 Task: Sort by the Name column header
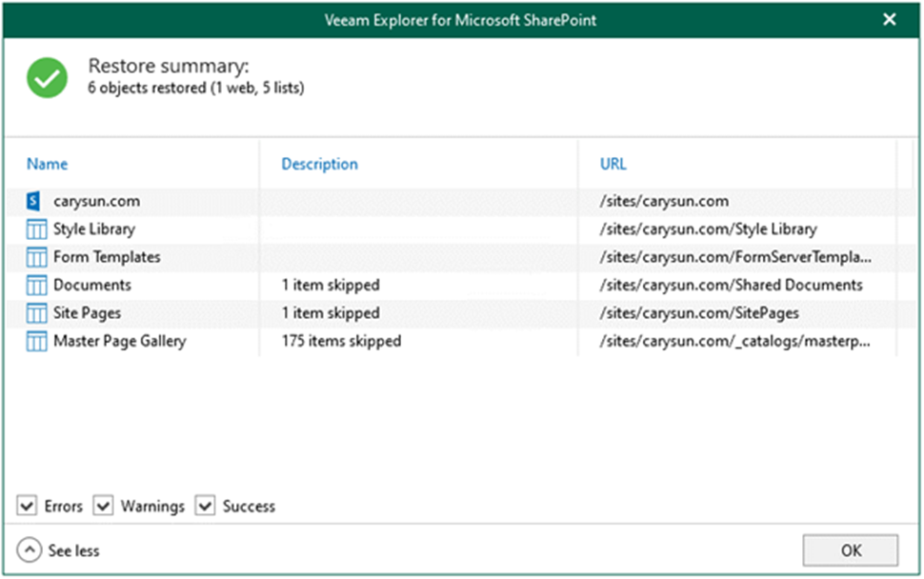click(x=47, y=164)
